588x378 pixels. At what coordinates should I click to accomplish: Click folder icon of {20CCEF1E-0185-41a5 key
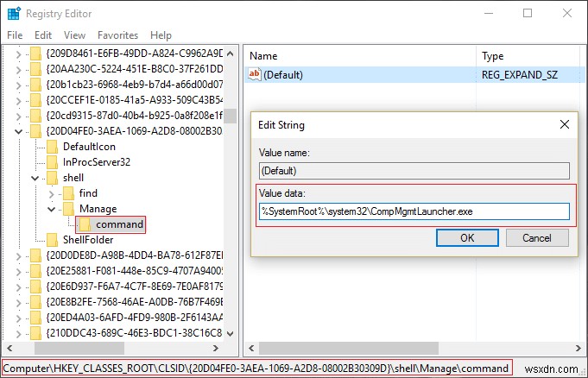coord(35,100)
